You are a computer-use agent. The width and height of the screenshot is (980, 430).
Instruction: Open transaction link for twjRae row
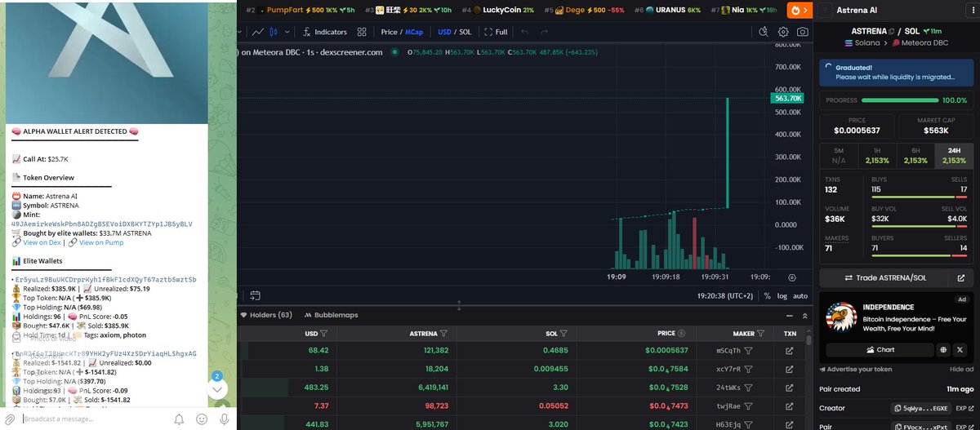[x=789, y=405]
